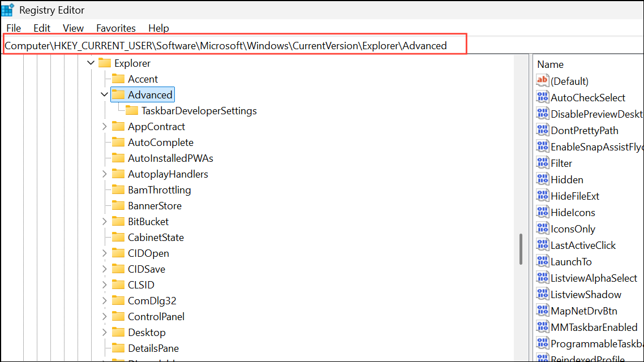Expand the ControlPanel key
The height and width of the screenshot is (362, 644).
pyautogui.click(x=104, y=317)
